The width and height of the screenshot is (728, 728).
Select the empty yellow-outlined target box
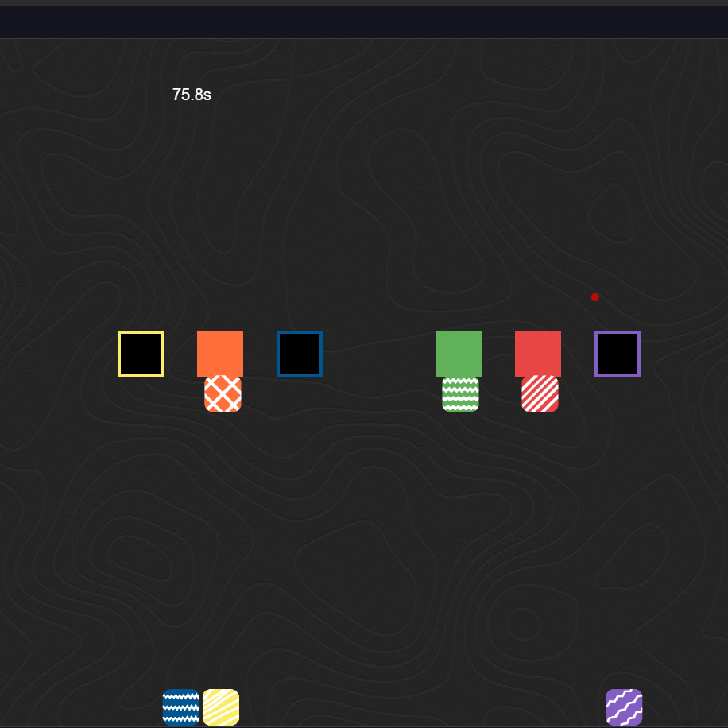(141, 354)
